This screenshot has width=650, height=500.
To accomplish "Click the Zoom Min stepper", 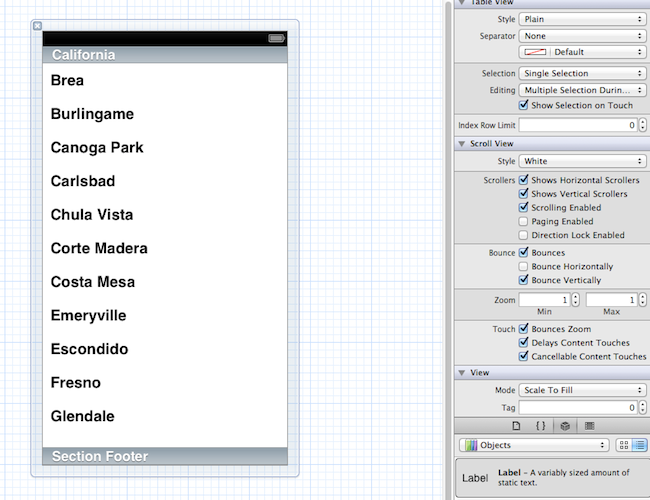I will point(575,300).
